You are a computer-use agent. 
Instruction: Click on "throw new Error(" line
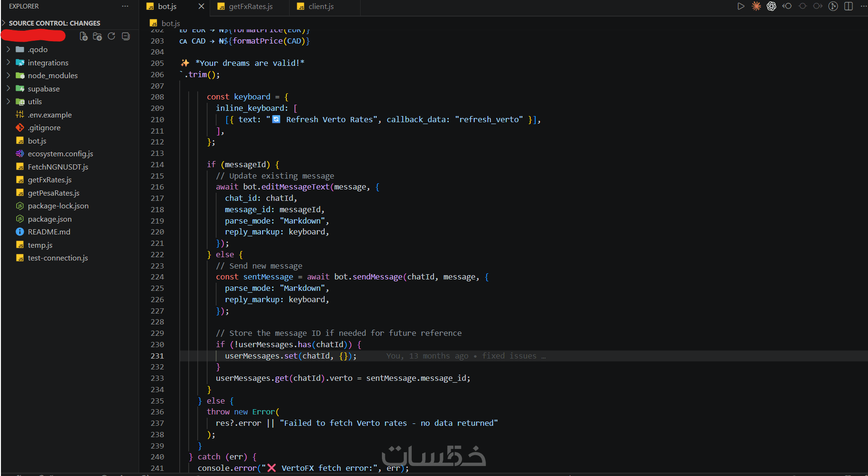coord(243,412)
